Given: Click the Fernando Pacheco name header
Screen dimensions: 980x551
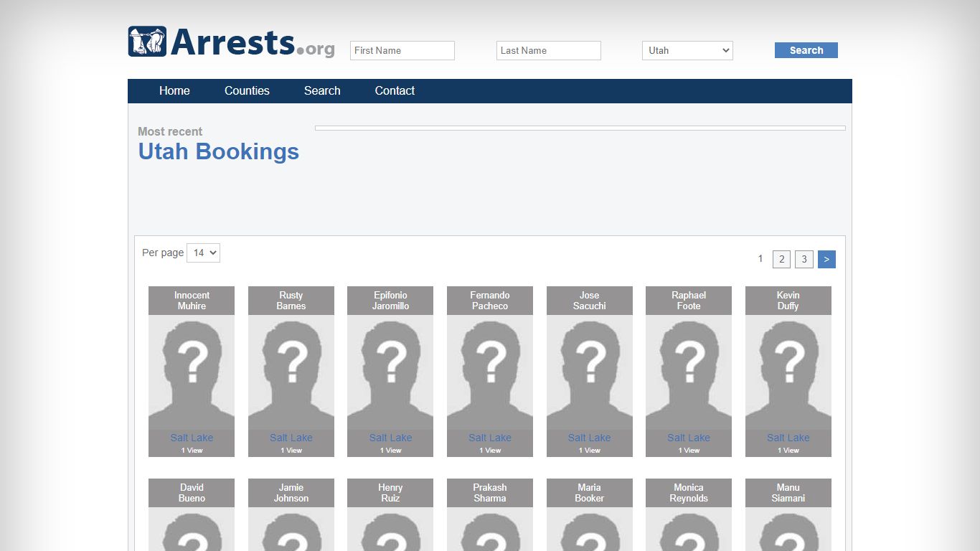Looking at the screenshot, I should [490, 301].
